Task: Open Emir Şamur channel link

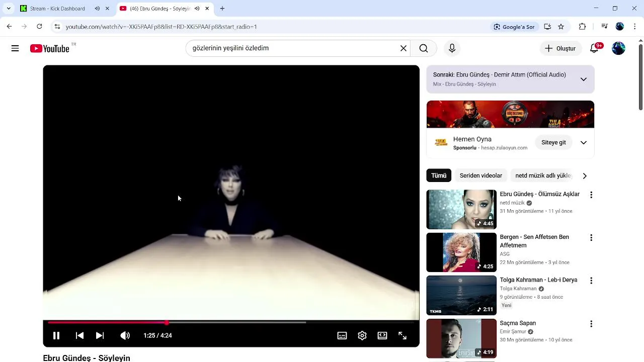Action: 513,332
